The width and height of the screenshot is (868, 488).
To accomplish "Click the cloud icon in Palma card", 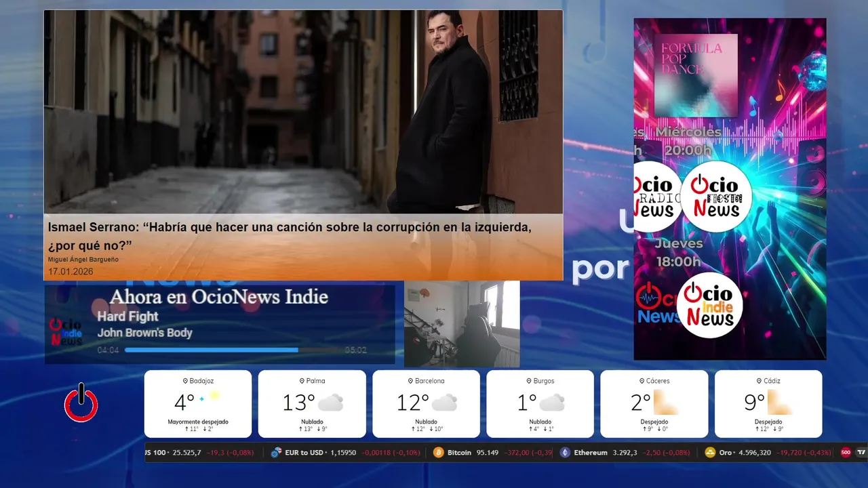I will (x=330, y=403).
